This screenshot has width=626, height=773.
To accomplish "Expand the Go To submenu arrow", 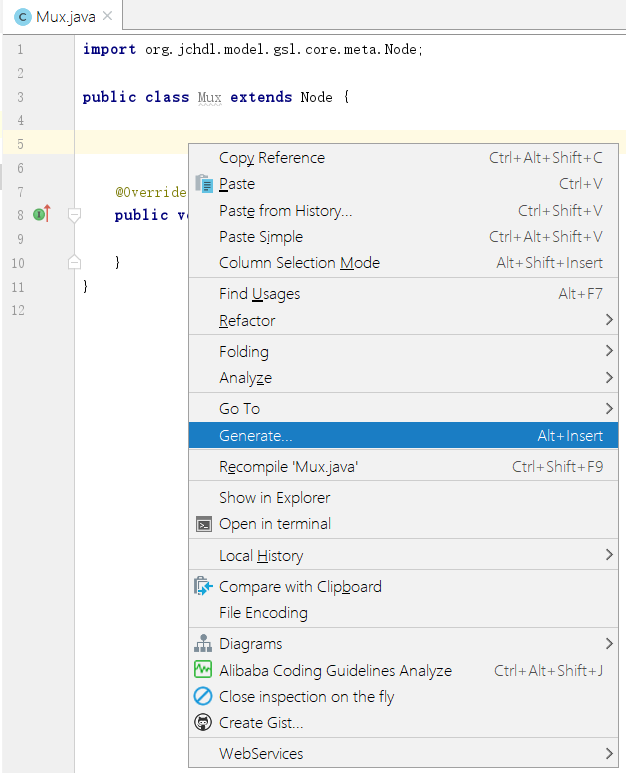I will (x=609, y=409).
